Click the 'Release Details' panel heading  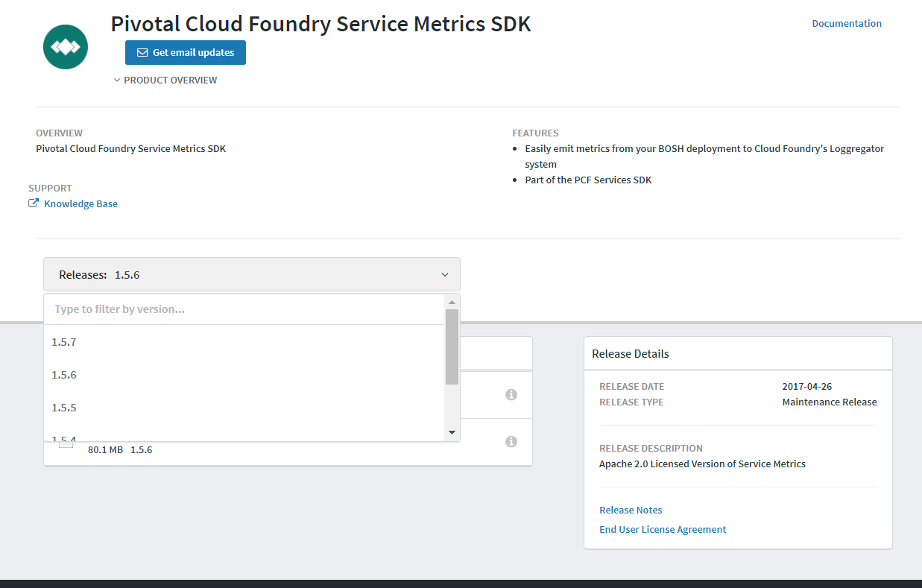tap(631, 354)
